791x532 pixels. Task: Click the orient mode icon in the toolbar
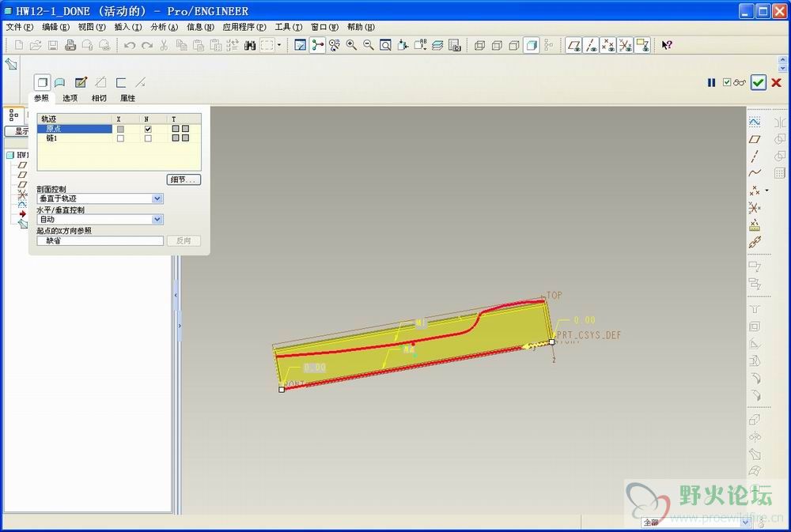(335, 45)
